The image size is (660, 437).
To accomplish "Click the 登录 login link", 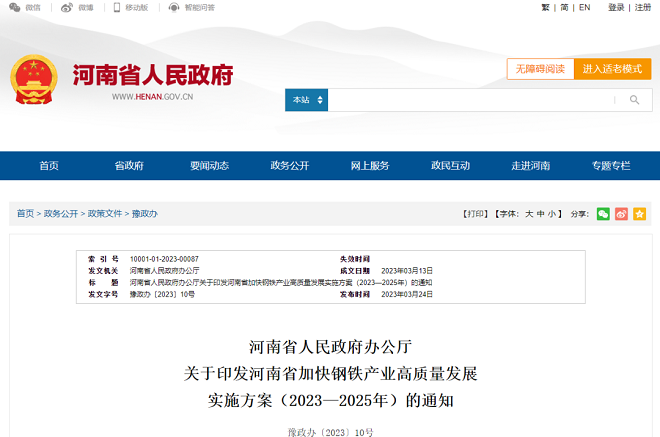I will click(x=616, y=8).
